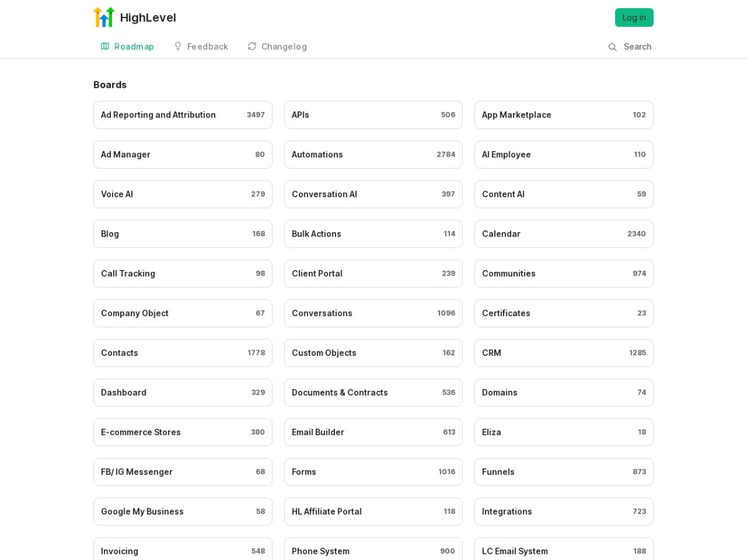Open the Funnels board
The width and height of the screenshot is (747, 560).
(564, 472)
